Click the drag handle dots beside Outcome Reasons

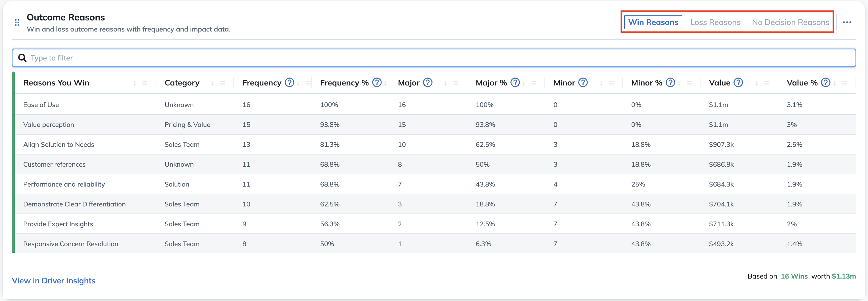17,23
